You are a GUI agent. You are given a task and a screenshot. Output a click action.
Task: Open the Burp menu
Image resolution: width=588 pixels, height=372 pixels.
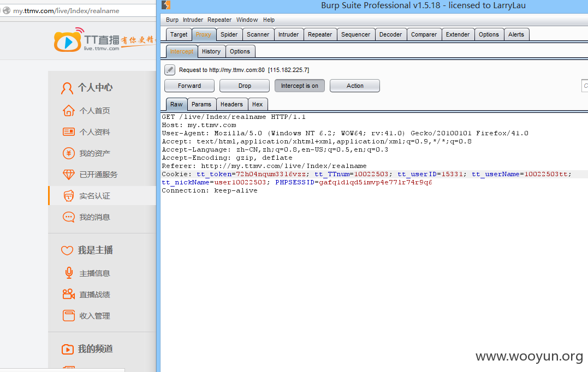coord(172,20)
